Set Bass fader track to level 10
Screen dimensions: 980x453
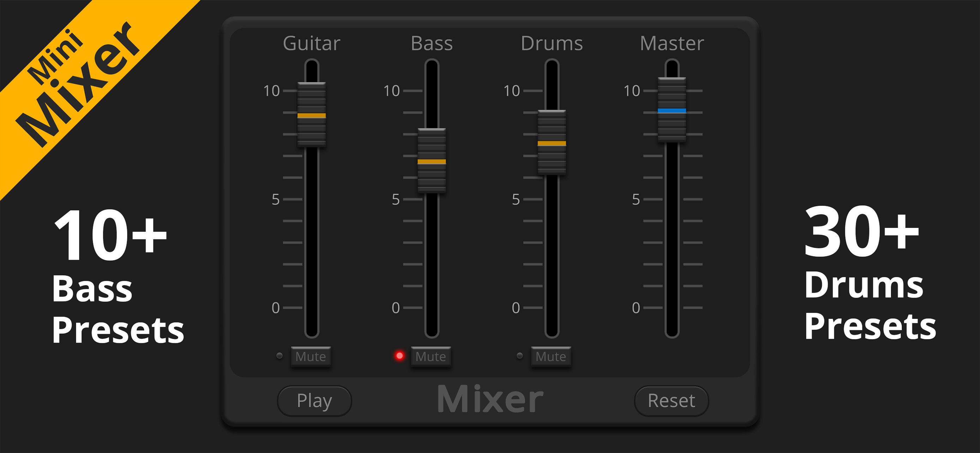pos(432,91)
